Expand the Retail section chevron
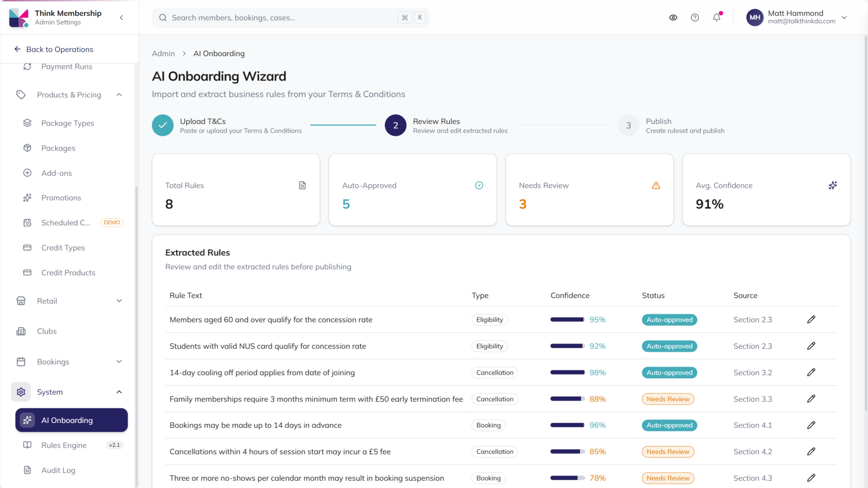Viewport: 868px width, 488px height. (x=119, y=301)
